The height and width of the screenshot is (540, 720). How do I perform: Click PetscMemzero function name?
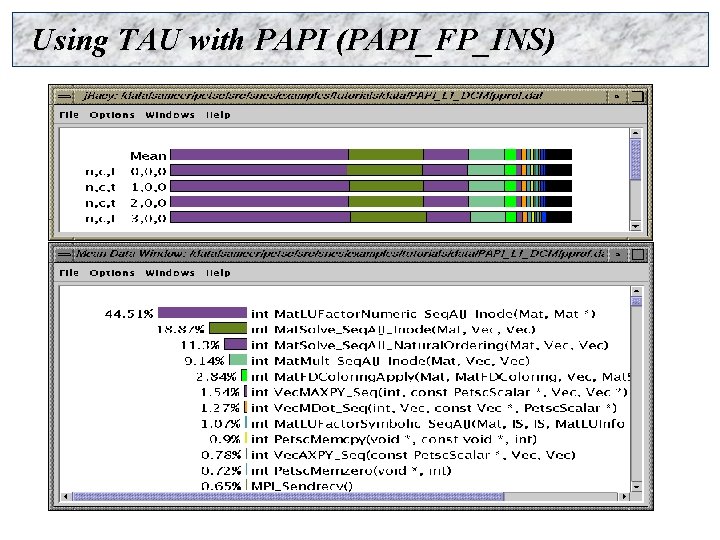click(x=351, y=471)
